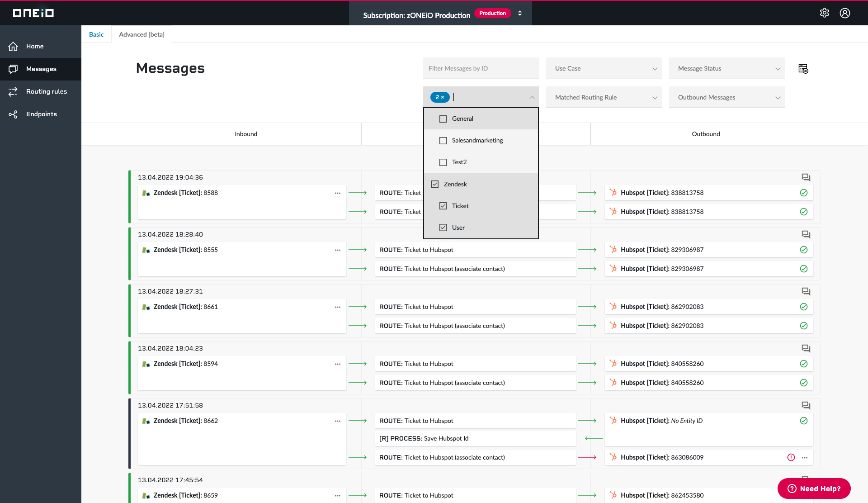This screenshot has width=868, height=503.
Task: Open more options for Zendesk Ticket 8555
Action: [x=338, y=250]
